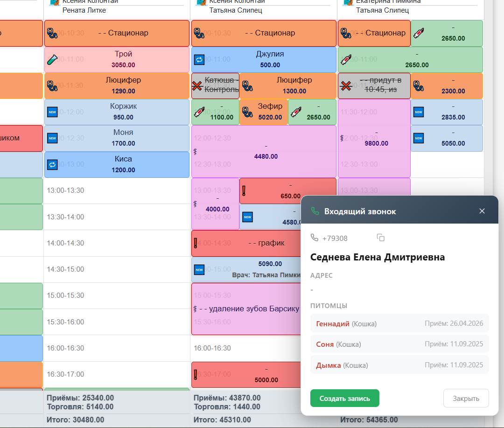Copy the phone number with copy icon
Image resolution: width=504 pixels, height=428 pixels.
click(381, 238)
